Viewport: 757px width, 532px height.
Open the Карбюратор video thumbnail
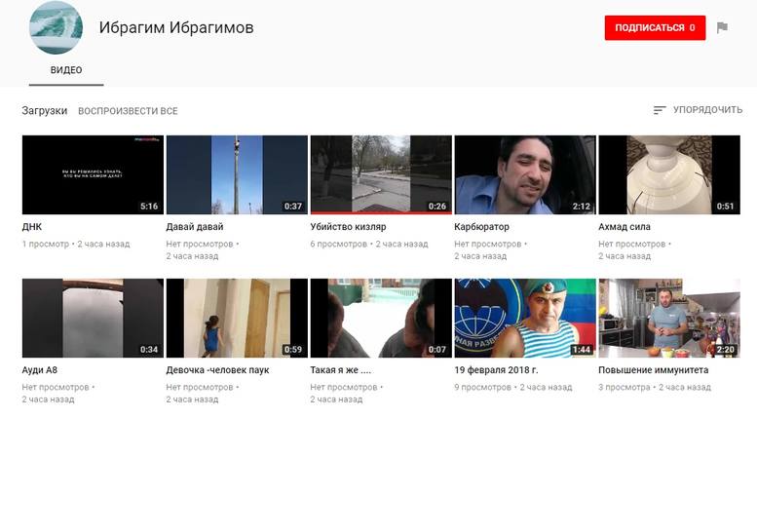tap(525, 174)
